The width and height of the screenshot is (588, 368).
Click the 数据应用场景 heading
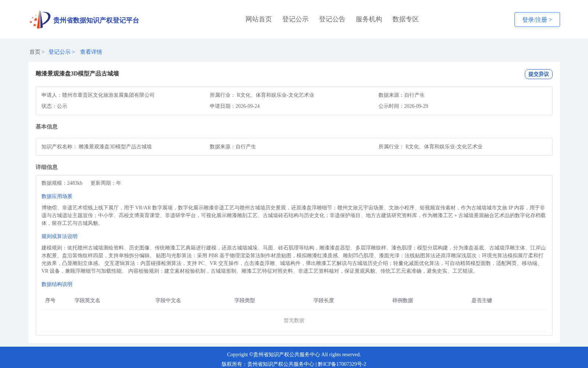(x=57, y=197)
